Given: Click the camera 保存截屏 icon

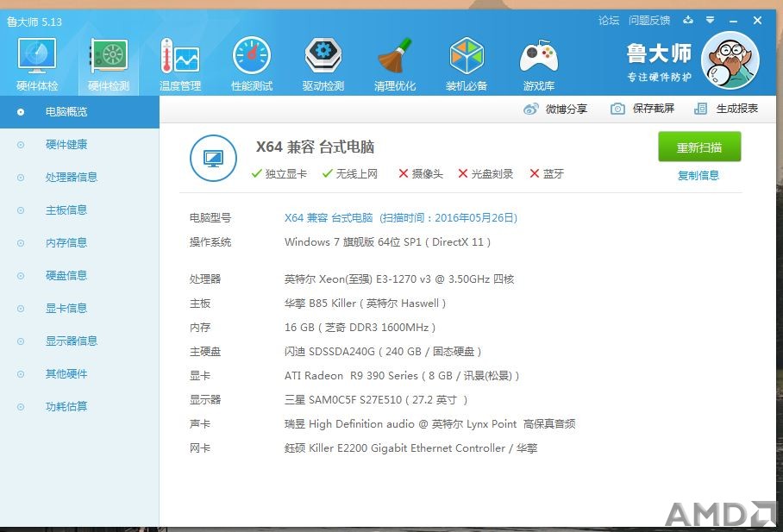Looking at the screenshot, I should click(x=617, y=109).
